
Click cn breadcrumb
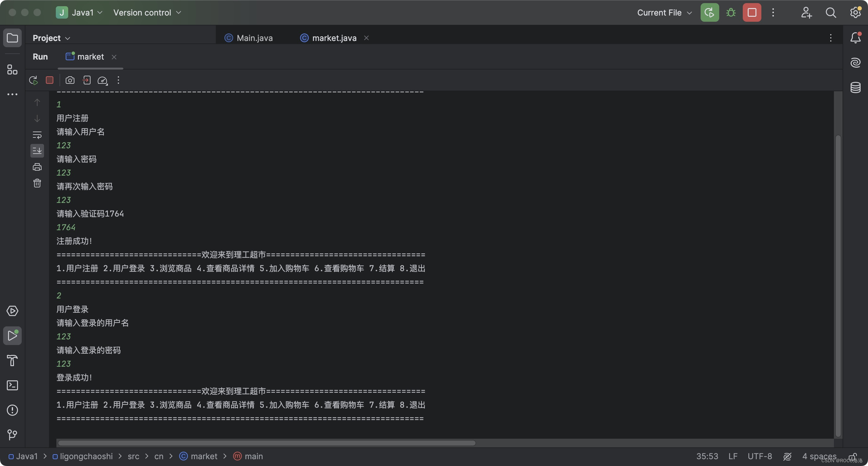pyautogui.click(x=159, y=456)
